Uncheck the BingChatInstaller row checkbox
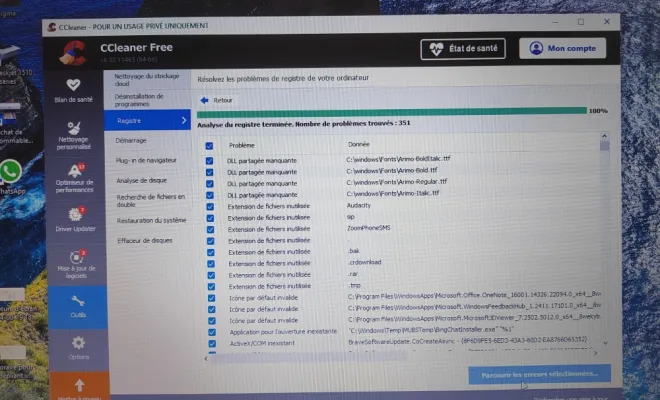Image resolution: width=660 pixels, height=400 pixels. pos(212,332)
